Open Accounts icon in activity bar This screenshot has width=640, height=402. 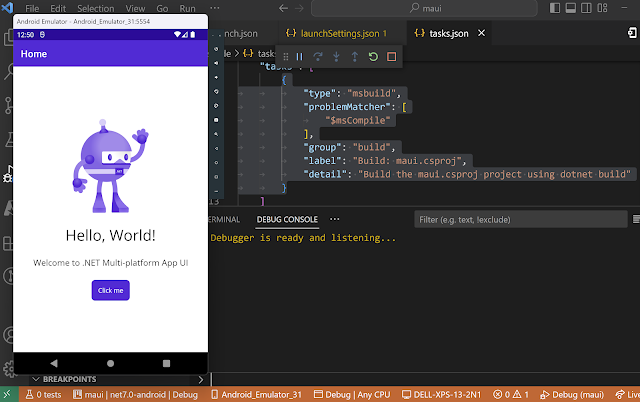click(8, 335)
